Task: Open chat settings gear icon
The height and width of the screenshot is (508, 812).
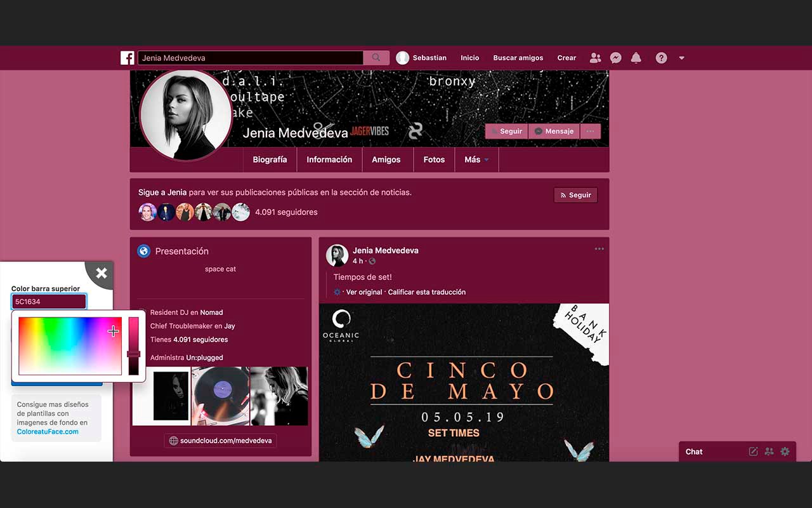Action: (785, 451)
